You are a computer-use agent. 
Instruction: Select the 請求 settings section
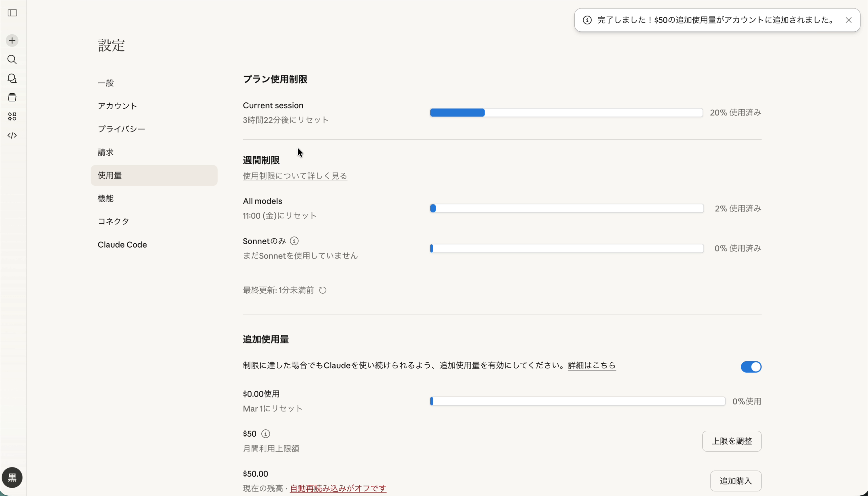(105, 152)
